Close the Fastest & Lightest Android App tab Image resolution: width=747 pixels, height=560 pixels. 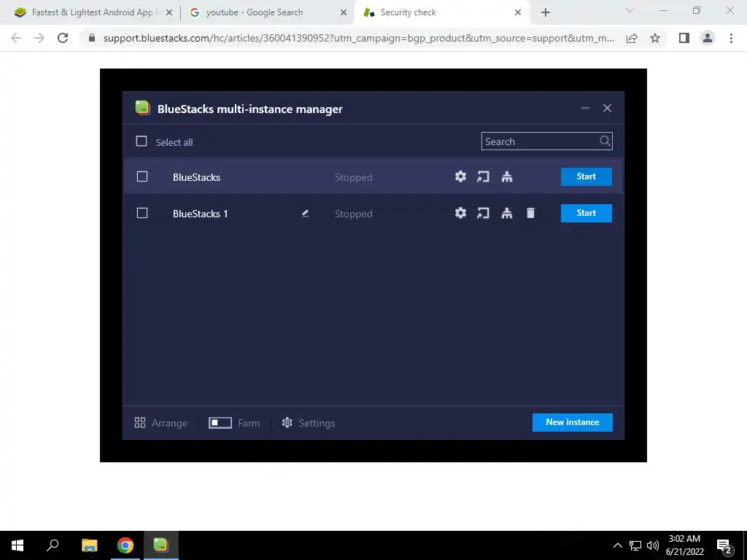pyautogui.click(x=169, y=13)
